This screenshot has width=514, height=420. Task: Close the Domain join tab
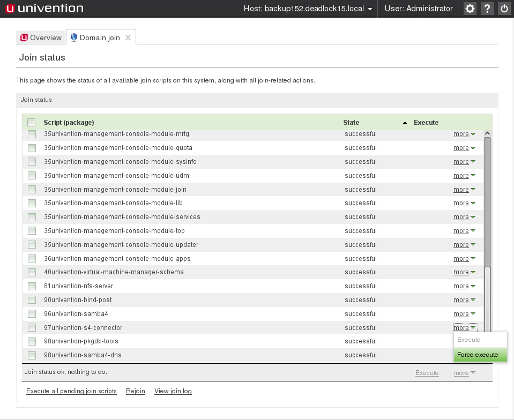point(128,37)
